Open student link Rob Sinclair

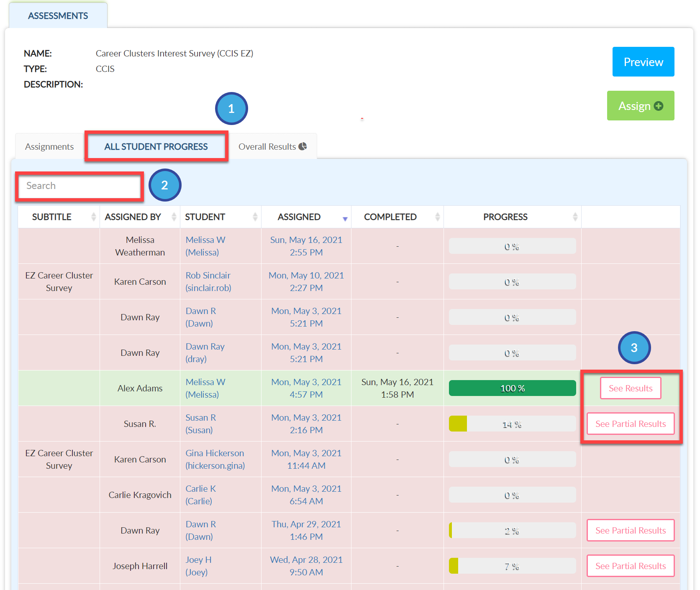pos(208,281)
